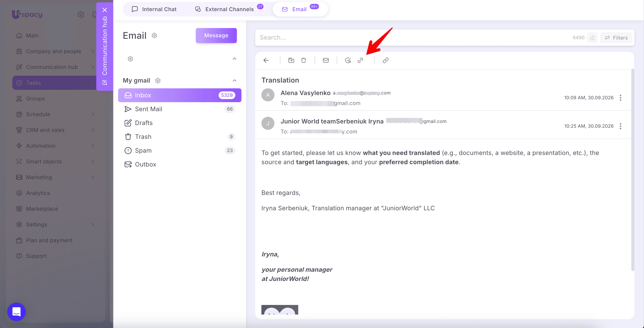Expand Smart objects submenu
644x328 pixels.
pos(93,162)
